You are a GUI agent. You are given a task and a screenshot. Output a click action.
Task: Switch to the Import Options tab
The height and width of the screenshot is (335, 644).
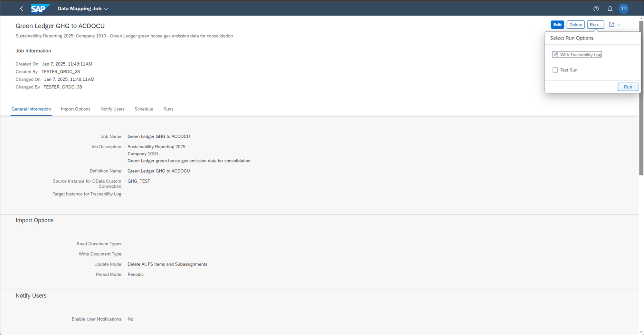(x=76, y=109)
